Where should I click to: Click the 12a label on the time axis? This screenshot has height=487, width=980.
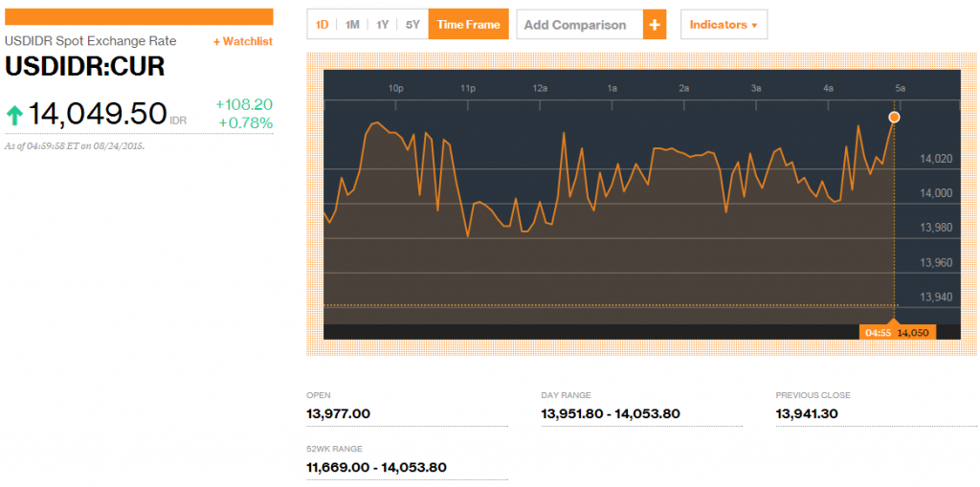pos(540,88)
